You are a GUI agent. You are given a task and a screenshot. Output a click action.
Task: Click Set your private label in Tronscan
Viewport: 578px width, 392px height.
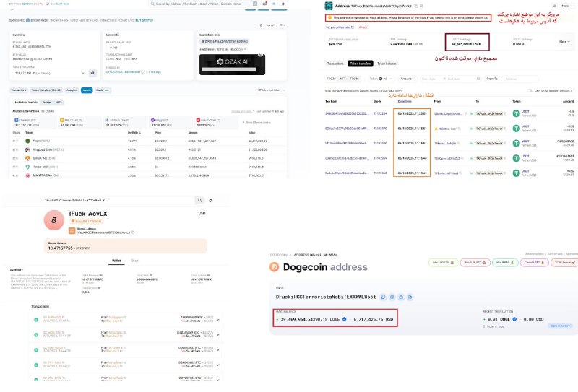[x=340, y=27]
